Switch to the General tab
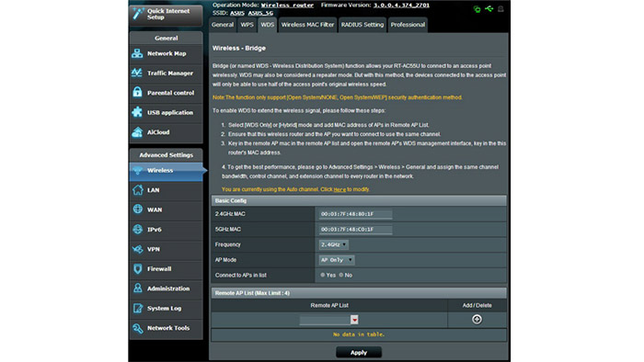644x362 pixels. tap(223, 25)
